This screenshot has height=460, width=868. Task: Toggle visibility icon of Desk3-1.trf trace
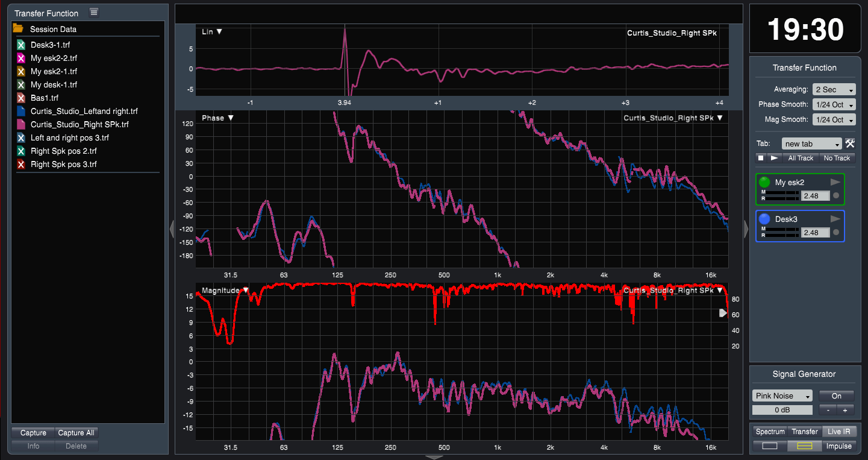pyautogui.click(x=21, y=45)
